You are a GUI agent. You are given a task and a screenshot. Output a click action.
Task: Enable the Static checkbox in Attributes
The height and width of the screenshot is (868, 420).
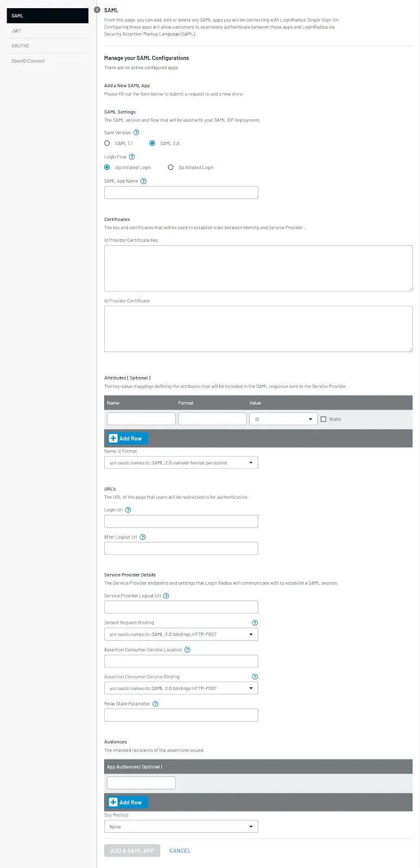point(323,419)
